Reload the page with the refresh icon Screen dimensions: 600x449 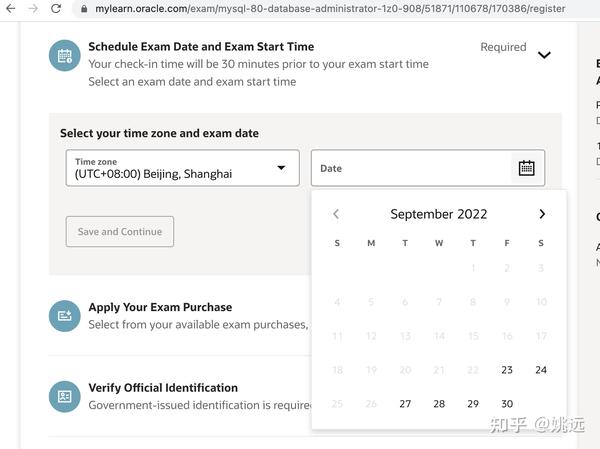(x=57, y=9)
